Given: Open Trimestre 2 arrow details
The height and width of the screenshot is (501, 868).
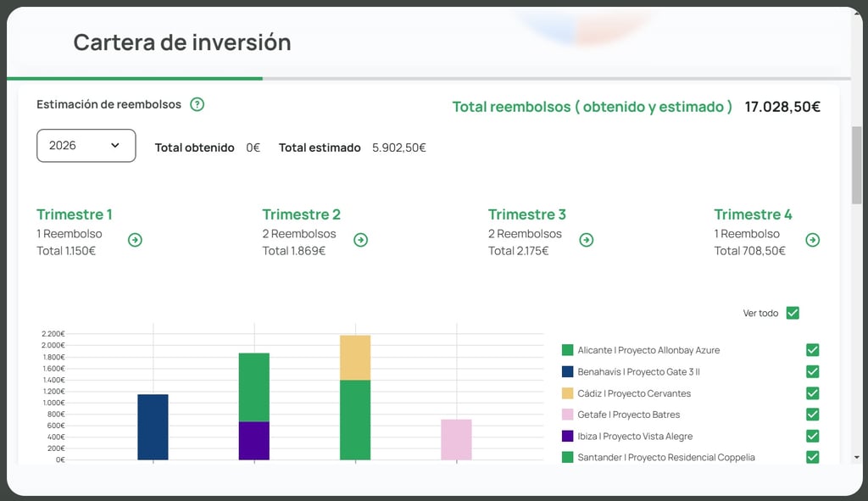Looking at the screenshot, I should pyautogui.click(x=361, y=240).
